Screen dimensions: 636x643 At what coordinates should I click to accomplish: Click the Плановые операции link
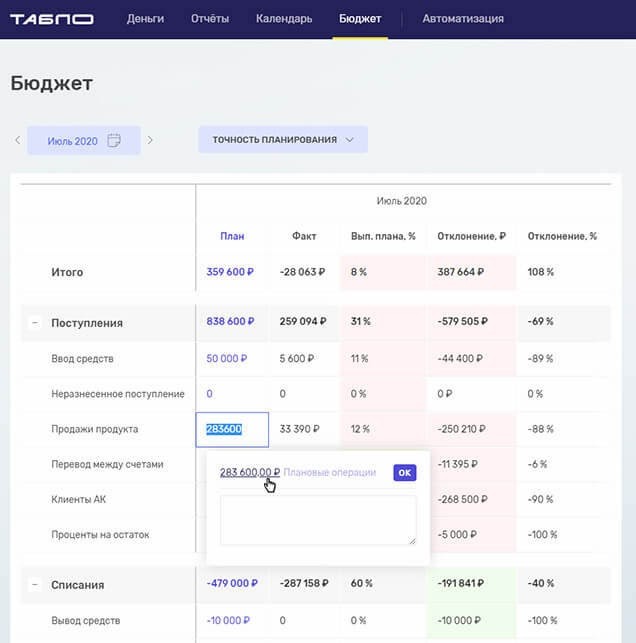pos(330,472)
